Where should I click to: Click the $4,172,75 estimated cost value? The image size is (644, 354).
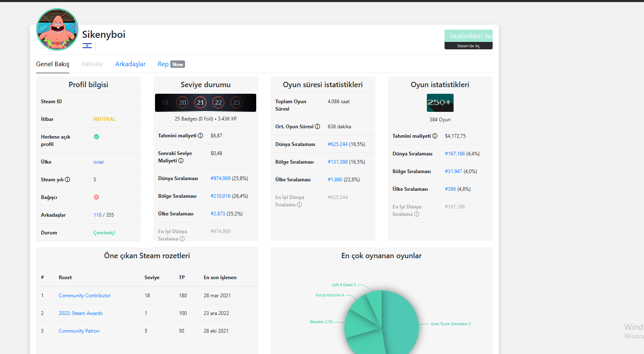click(455, 136)
